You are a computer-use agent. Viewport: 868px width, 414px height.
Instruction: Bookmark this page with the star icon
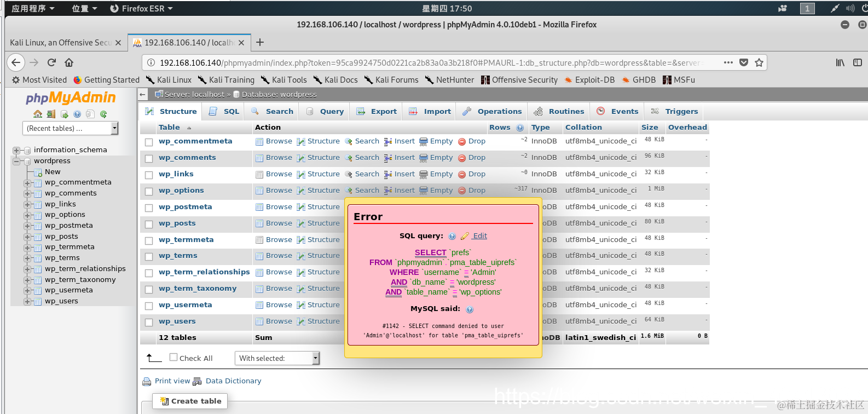[x=759, y=62]
